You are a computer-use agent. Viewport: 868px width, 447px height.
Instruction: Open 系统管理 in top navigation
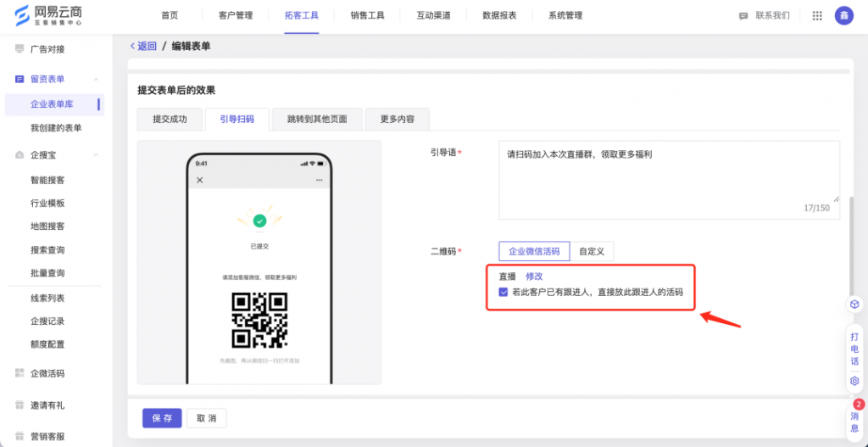[x=565, y=15]
